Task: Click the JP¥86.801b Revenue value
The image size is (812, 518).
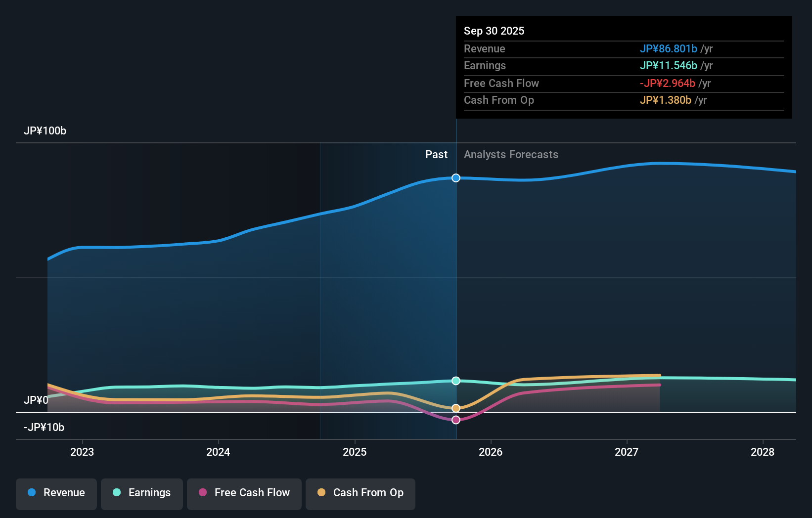Action: [x=670, y=49]
